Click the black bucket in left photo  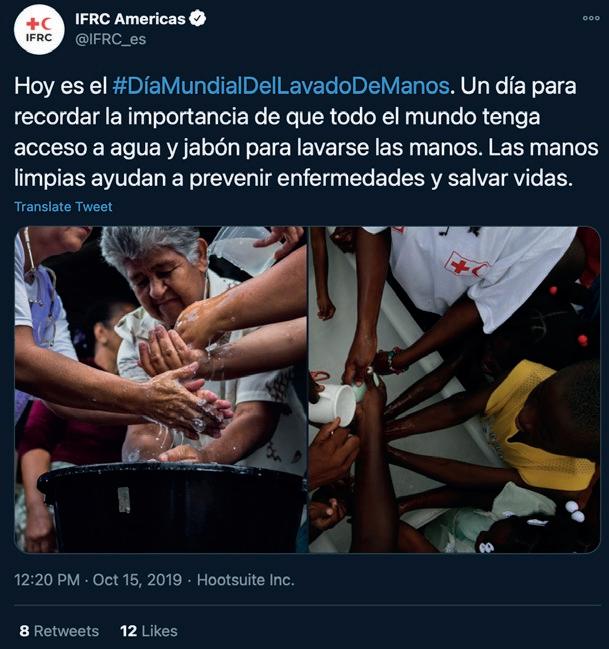point(172,507)
